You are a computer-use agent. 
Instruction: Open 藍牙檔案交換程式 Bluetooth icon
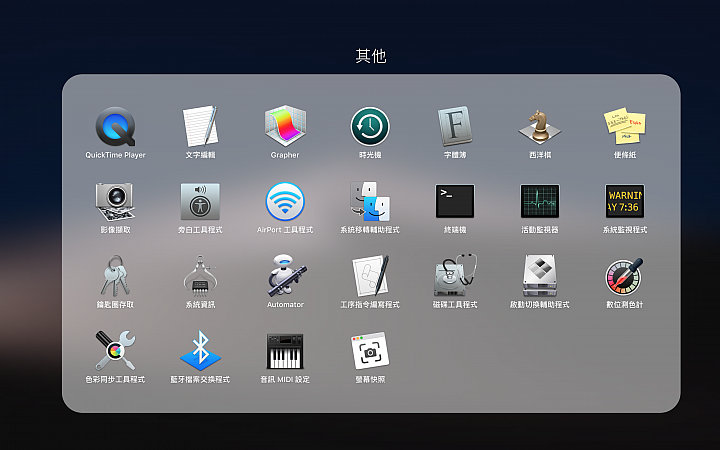[x=200, y=351]
